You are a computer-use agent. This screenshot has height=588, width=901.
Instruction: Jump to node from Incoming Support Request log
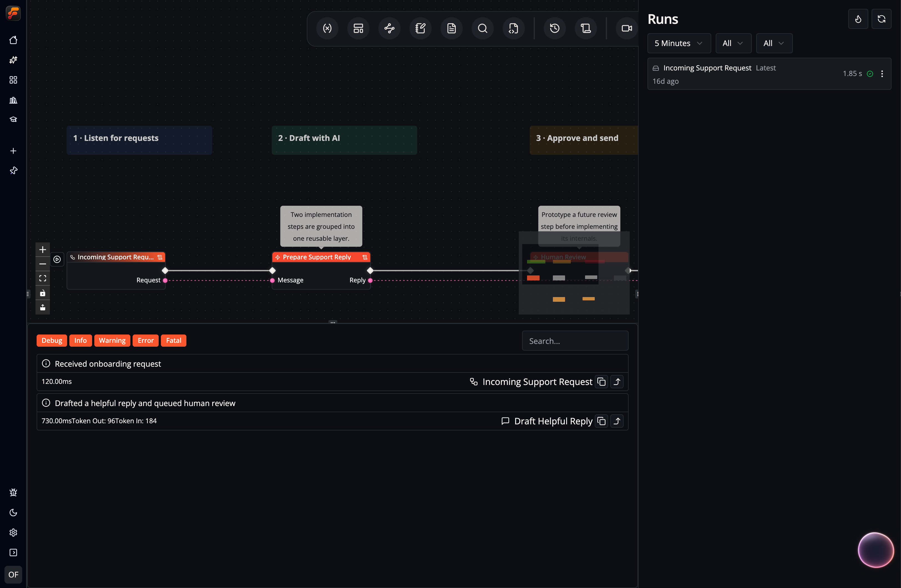coord(617,382)
